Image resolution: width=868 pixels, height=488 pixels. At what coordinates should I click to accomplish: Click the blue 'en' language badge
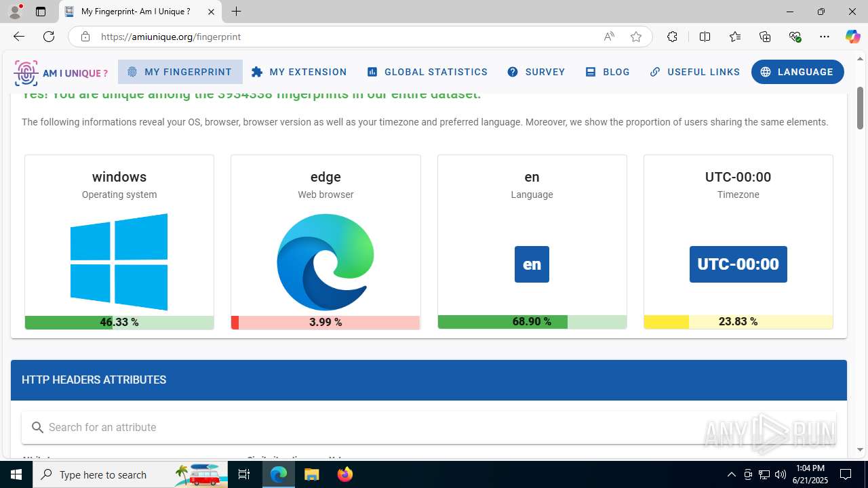coord(532,264)
